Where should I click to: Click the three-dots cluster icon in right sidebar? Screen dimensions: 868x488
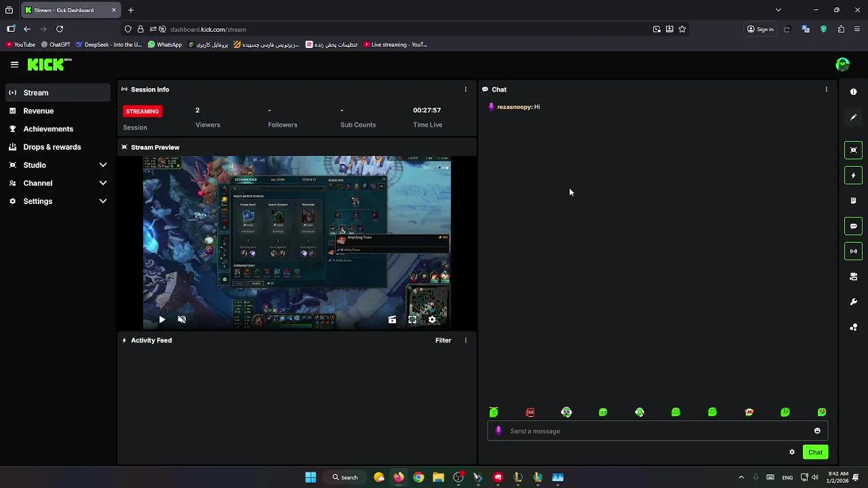click(x=854, y=327)
